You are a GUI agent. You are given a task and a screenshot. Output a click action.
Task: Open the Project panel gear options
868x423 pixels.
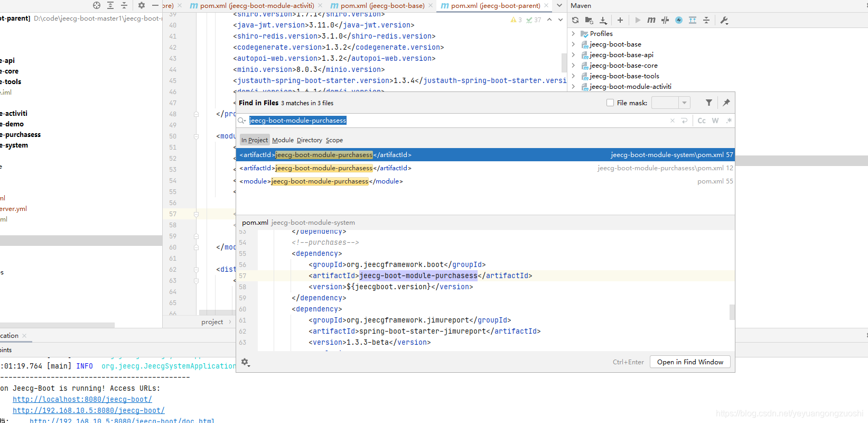(142, 5)
